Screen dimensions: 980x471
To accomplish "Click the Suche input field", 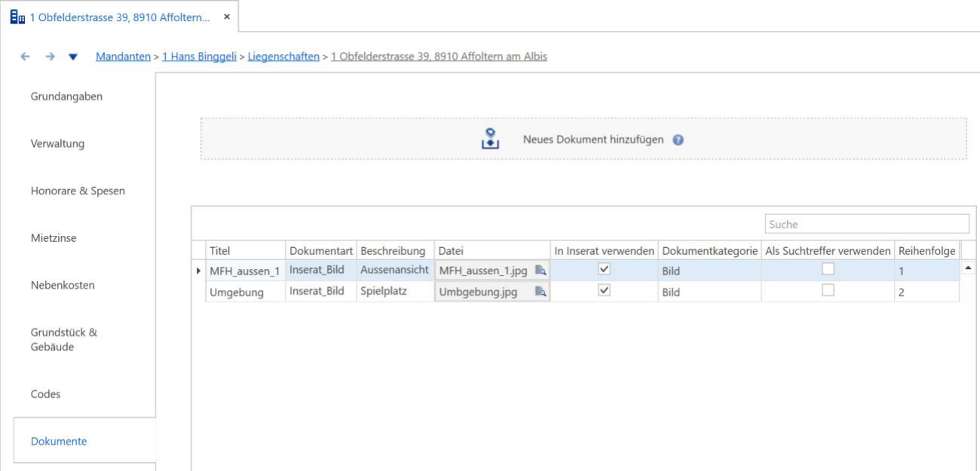I will click(867, 224).
